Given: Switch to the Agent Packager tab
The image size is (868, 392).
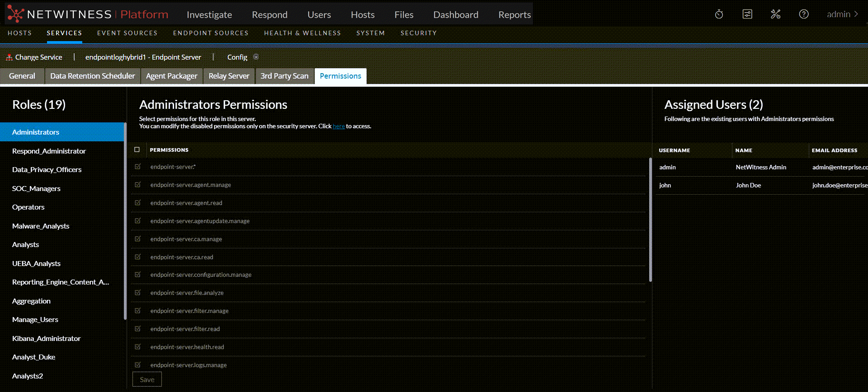Looking at the screenshot, I should pos(171,76).
